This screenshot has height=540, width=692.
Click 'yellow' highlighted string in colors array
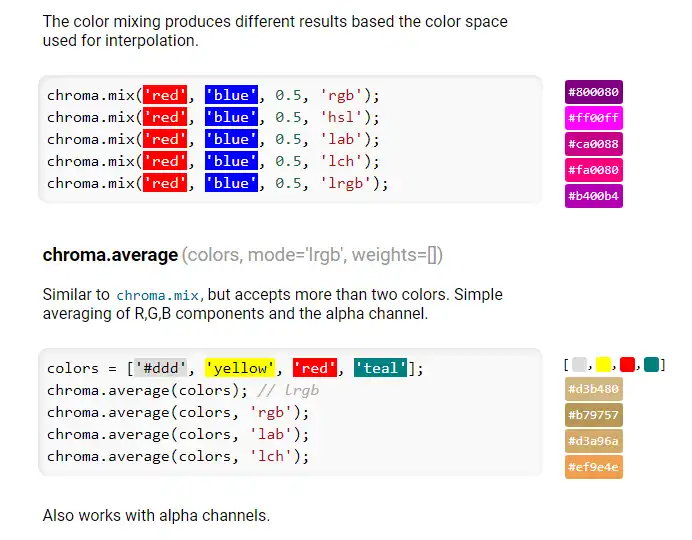(x=239, y=368)
